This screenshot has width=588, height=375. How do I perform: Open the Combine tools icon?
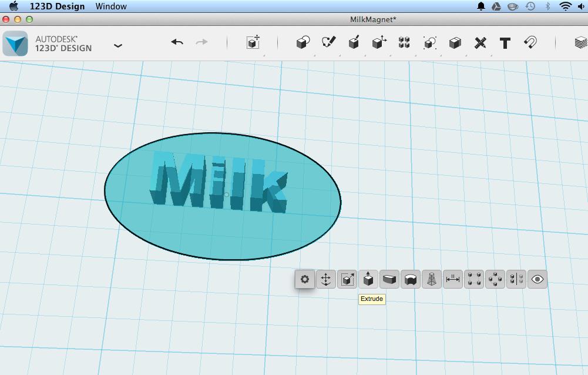[x=455, y=42]
